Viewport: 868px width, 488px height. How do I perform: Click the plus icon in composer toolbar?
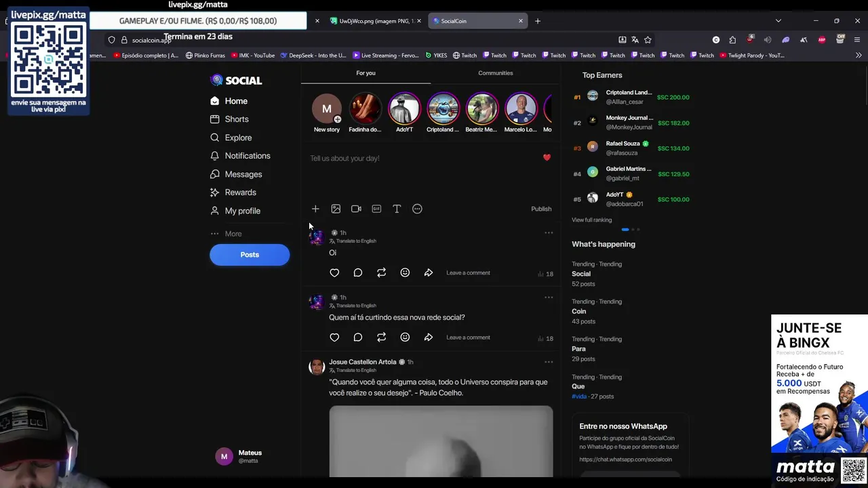pos(315,209)
